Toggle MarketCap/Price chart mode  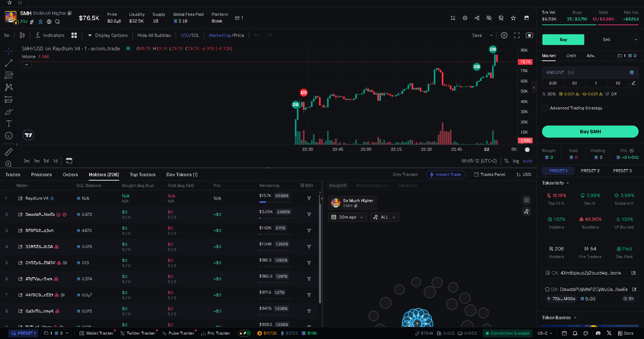click(x=226, y=35)
